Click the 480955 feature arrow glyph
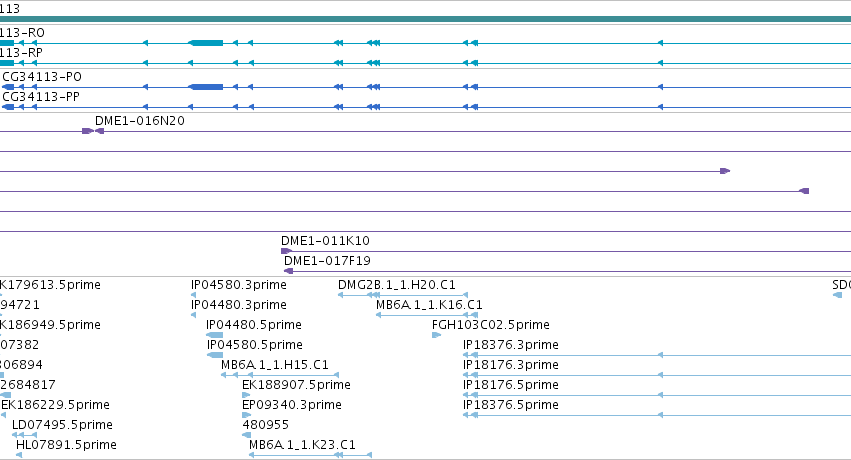The image size is (851, 460). (246, 435)
